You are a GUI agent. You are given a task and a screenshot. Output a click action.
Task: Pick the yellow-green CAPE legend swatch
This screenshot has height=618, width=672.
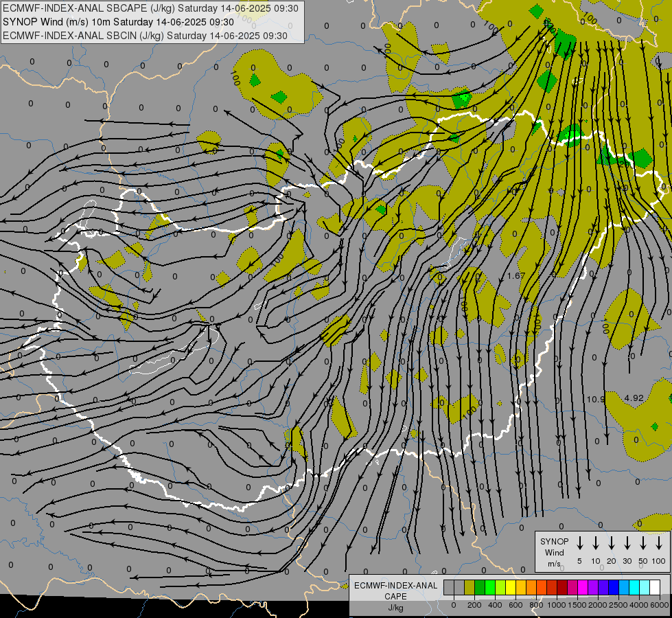coord(500,588)
